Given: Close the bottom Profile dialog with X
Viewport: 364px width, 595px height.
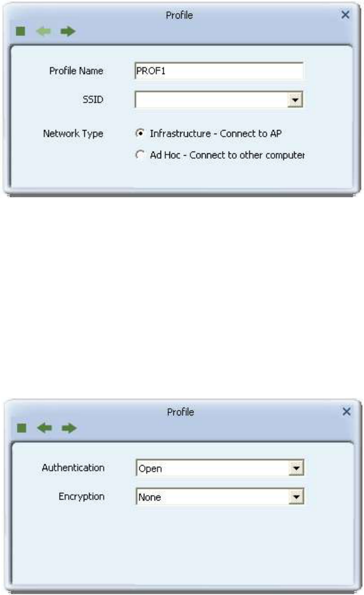Looking at the screenshot, I should coord(347,411).
